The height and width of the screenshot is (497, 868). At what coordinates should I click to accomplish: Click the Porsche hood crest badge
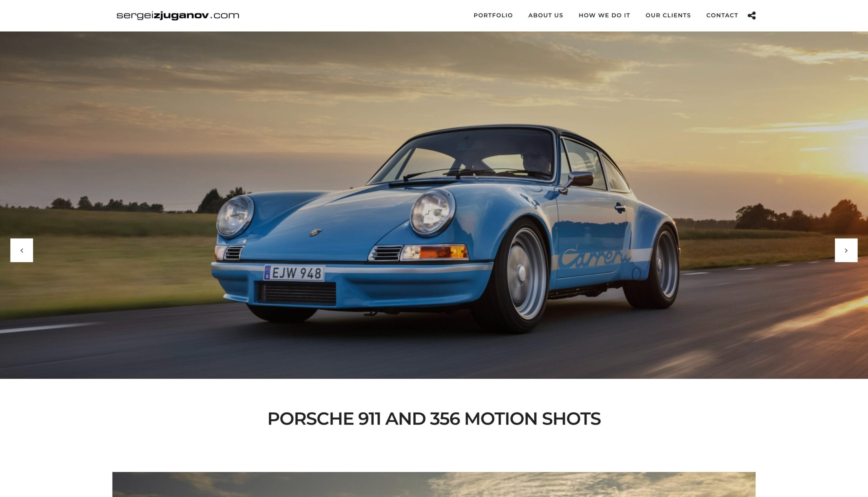click(x=315, y=232)
